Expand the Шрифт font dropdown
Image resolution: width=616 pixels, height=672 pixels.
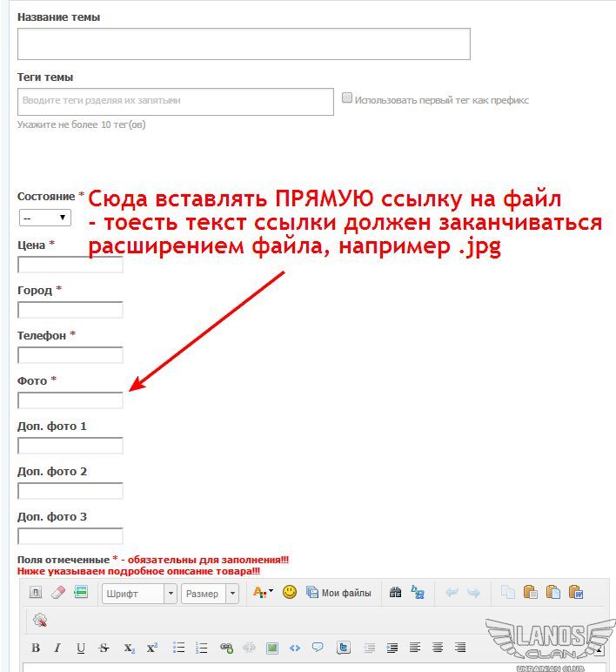[x=139, y=594]
